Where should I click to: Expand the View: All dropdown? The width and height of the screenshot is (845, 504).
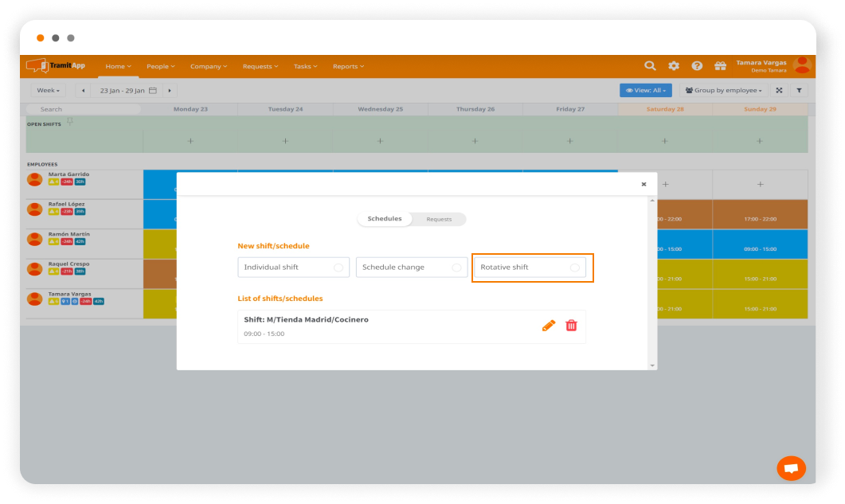click(x=645, y=91)
